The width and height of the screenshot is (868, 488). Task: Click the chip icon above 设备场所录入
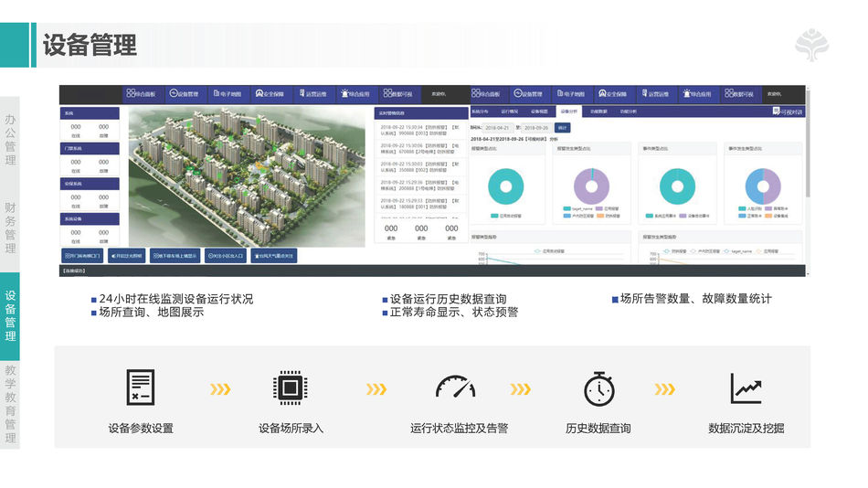[290, 387]
